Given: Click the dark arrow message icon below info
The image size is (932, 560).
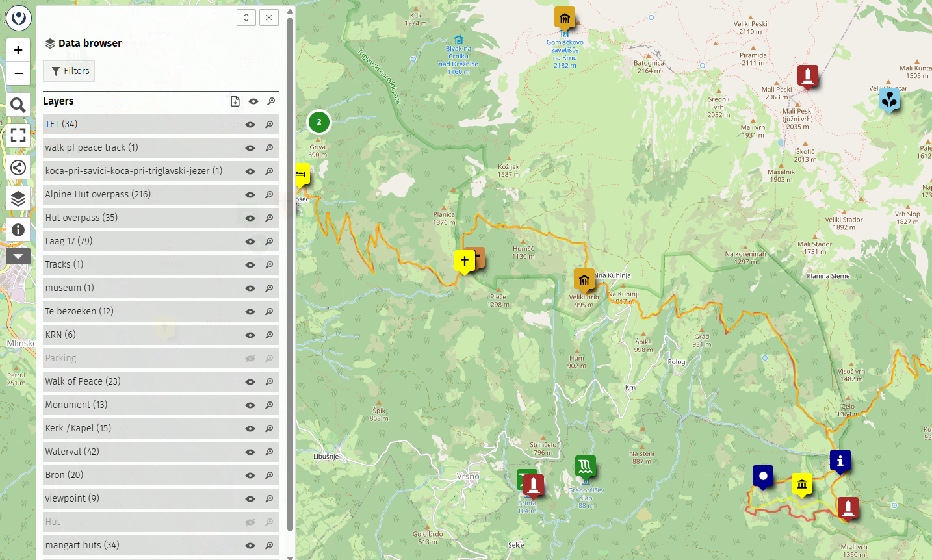Looking at the screenshot, I should point(18,256).
